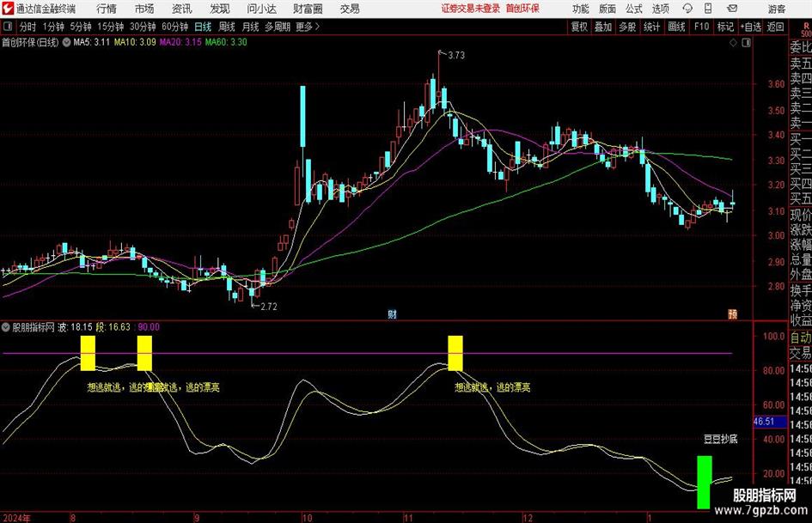Switch to 分时 period tab
Viewport: 812px width, 523px height.
click(x=28, y=27)
